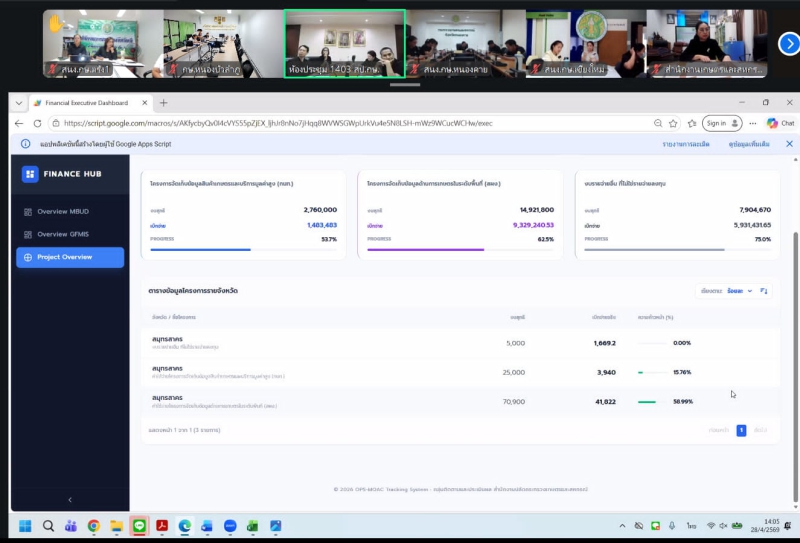Click the Sign in button
The height and width of the screenshot is (543, 800).
point(720,123)
